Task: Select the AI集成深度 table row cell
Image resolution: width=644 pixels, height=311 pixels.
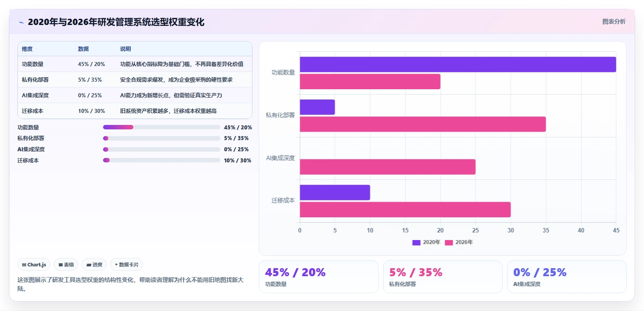Action: pos(35,95)
